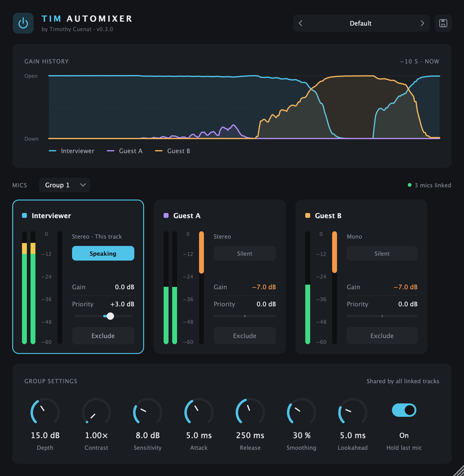The width and height of the screenshot is (464, 476).
Task: Click Guest B Gain −7.0 dB value
Action: (405, 287)
